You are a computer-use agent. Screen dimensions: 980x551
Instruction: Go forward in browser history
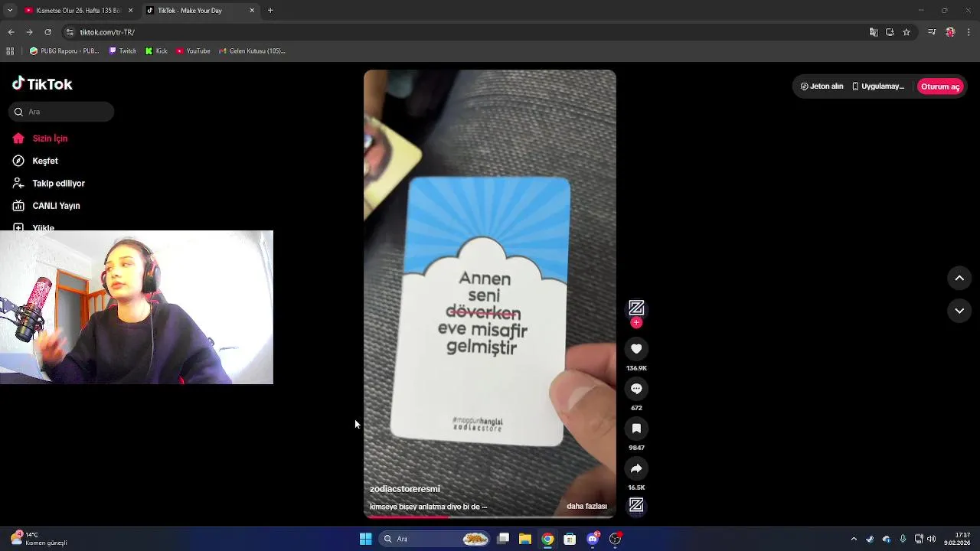(x=29, y=32)
